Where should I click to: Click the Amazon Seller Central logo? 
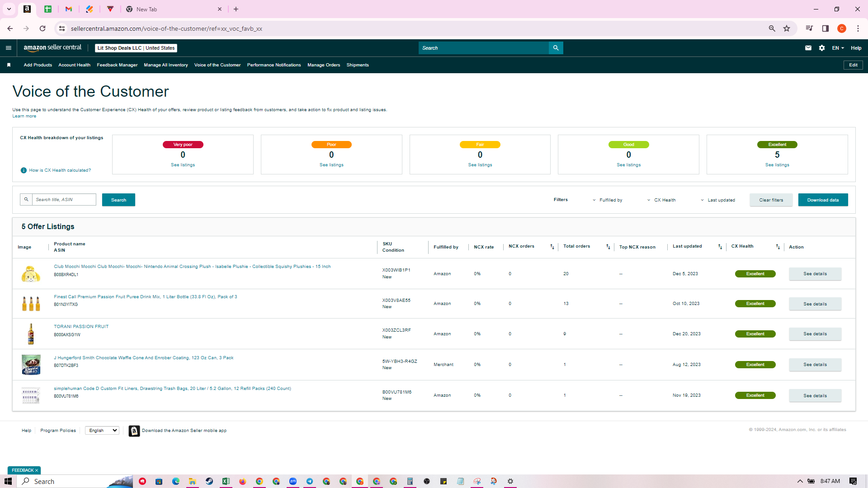[52, 48]
